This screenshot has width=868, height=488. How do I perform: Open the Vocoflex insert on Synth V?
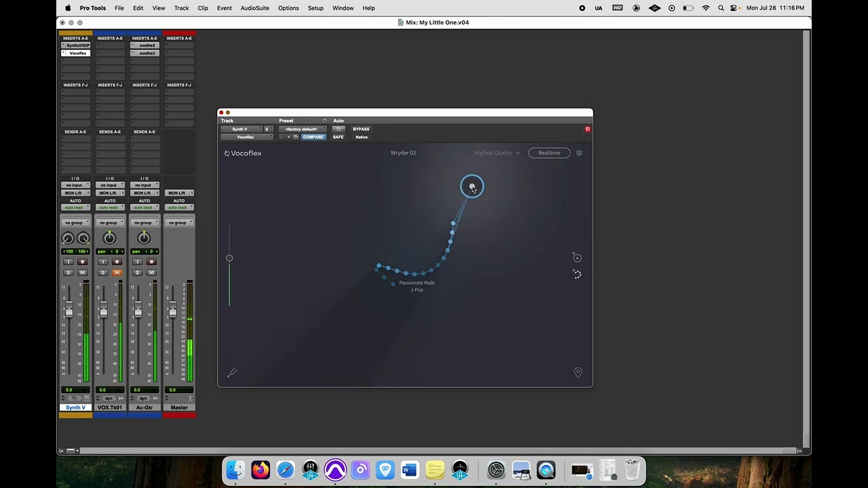tap(77, 53)
